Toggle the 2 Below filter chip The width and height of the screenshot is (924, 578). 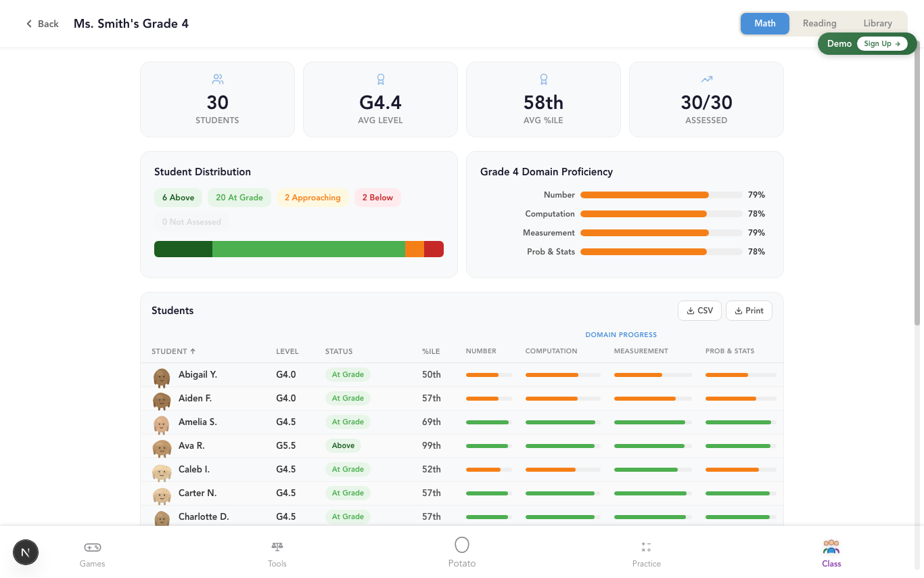point(377,197)
